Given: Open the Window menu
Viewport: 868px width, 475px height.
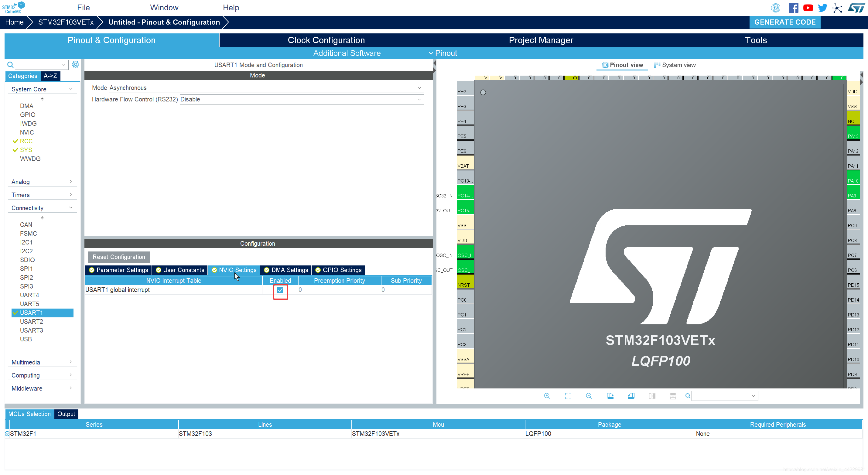Looking at the screenshot, I should click(x=164, y=7).
